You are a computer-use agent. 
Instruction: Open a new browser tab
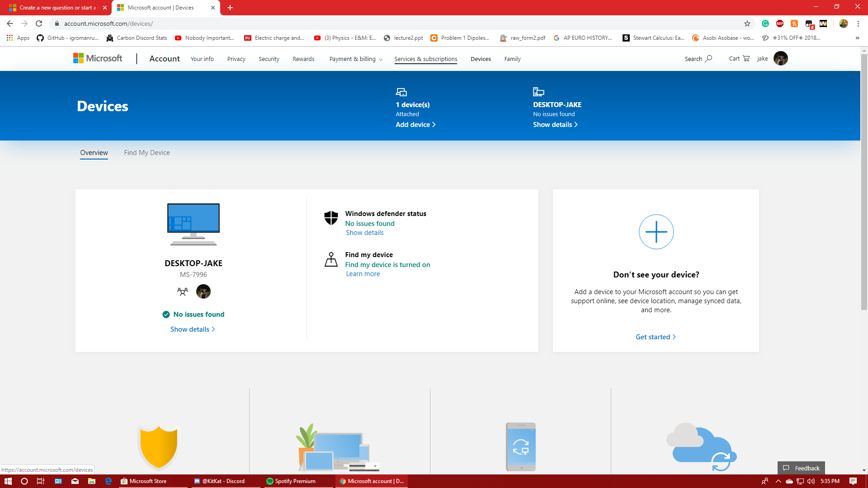tap(230, 8)
